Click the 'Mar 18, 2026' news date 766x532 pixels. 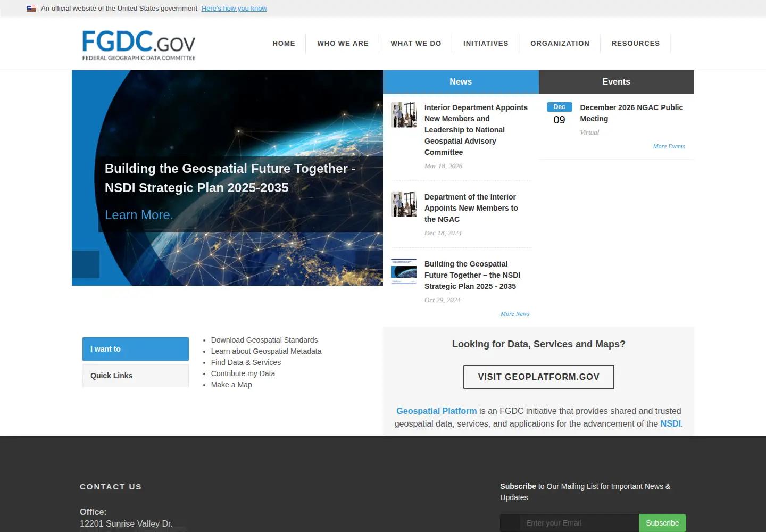click(x=444, y=166)
